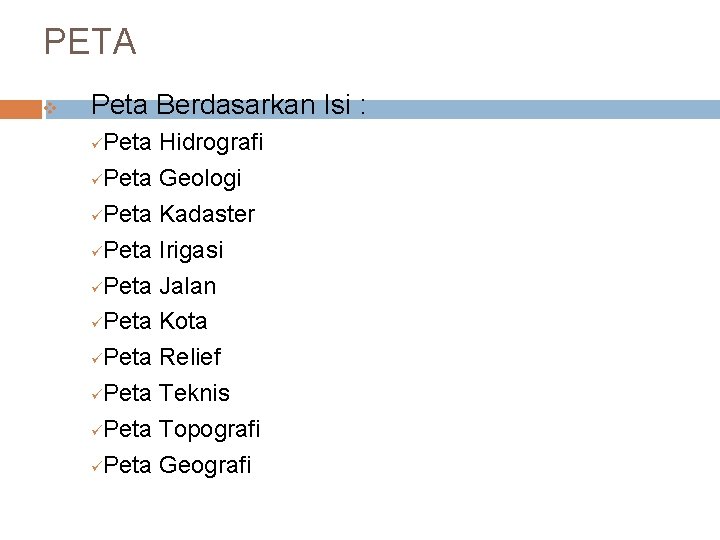Click the blue horizontal divider bar
The width and height of the screenshot is (720, 540).
[560, 109]
